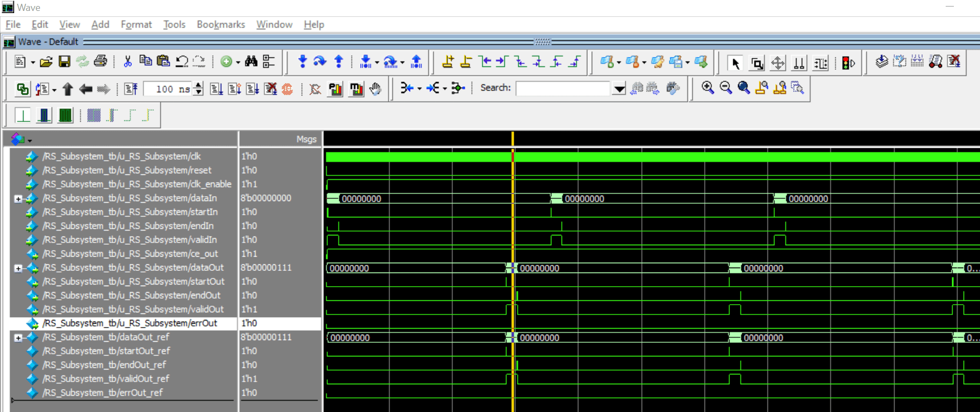Click the Performance Profiling icon
This screenshot has height=412, width=980.
(x=335, y=89)
